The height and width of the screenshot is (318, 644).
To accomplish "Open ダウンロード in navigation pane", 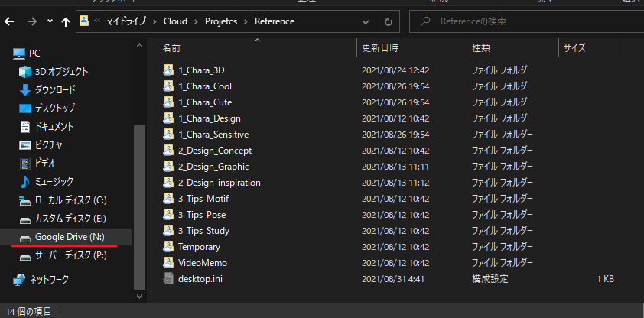I will pos(55,90).
